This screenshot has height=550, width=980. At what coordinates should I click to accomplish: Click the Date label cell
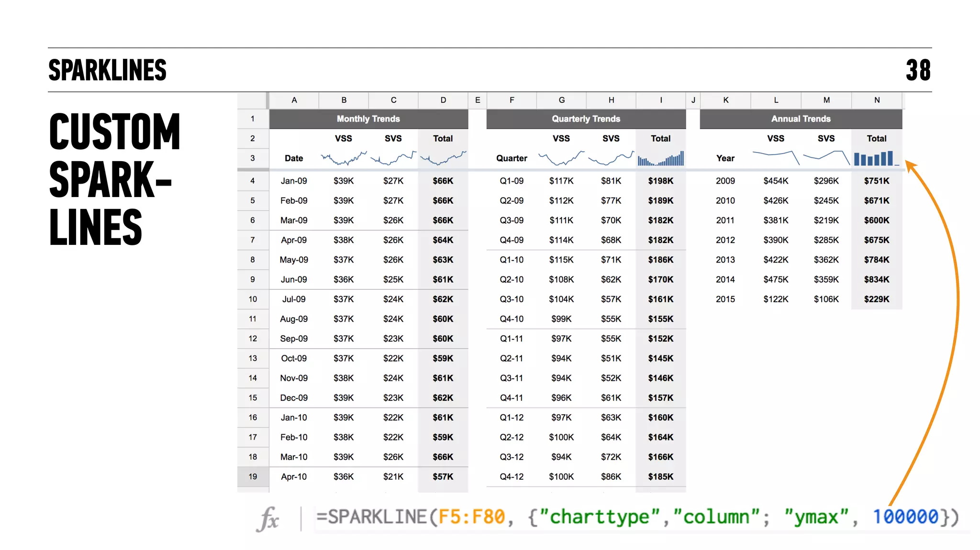(294, 158)
